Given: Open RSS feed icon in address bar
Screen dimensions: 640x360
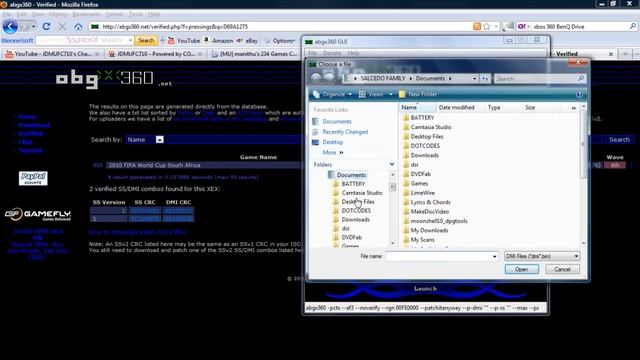Looking at the screenshot, I should coord(477,27).
